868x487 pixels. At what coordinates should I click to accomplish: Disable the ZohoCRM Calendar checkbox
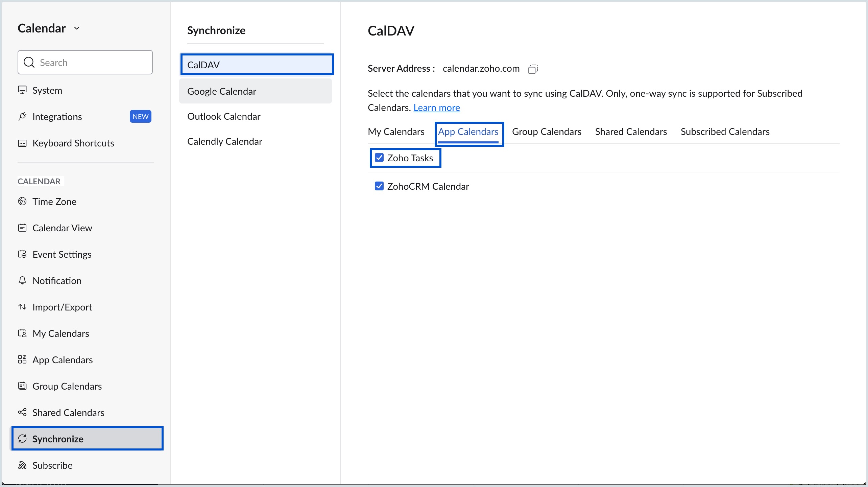coord(379,186)
